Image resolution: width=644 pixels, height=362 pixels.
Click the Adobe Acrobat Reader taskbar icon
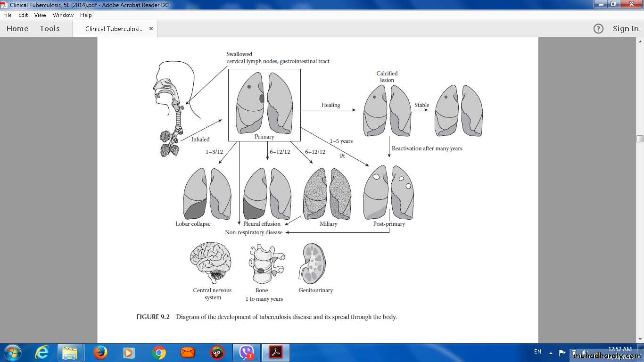click(x=275, y=352)
